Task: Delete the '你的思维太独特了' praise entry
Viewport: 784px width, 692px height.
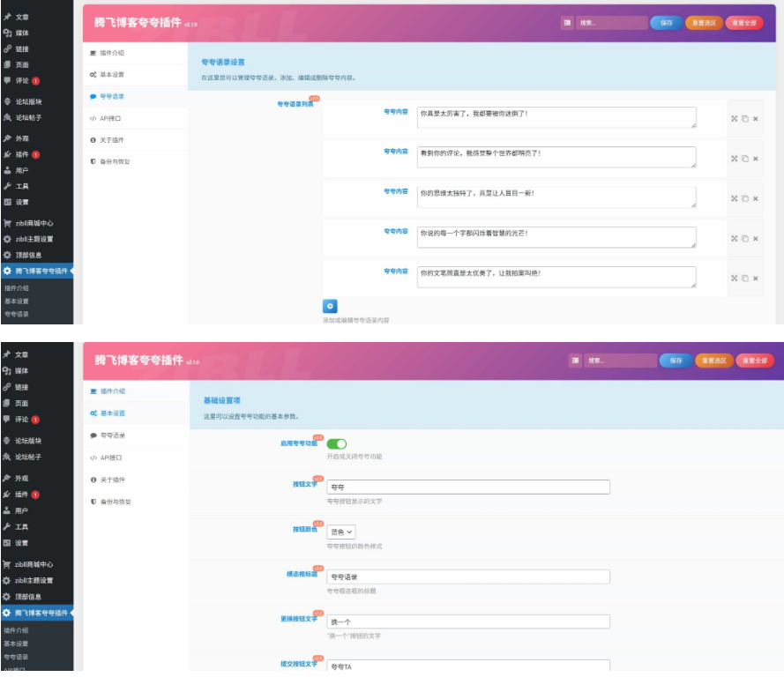Action: [756, 198]
